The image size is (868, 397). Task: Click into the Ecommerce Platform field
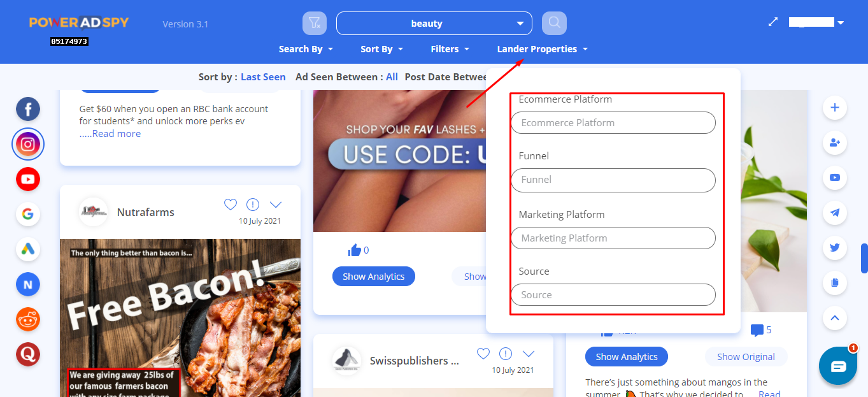point(613,123)
